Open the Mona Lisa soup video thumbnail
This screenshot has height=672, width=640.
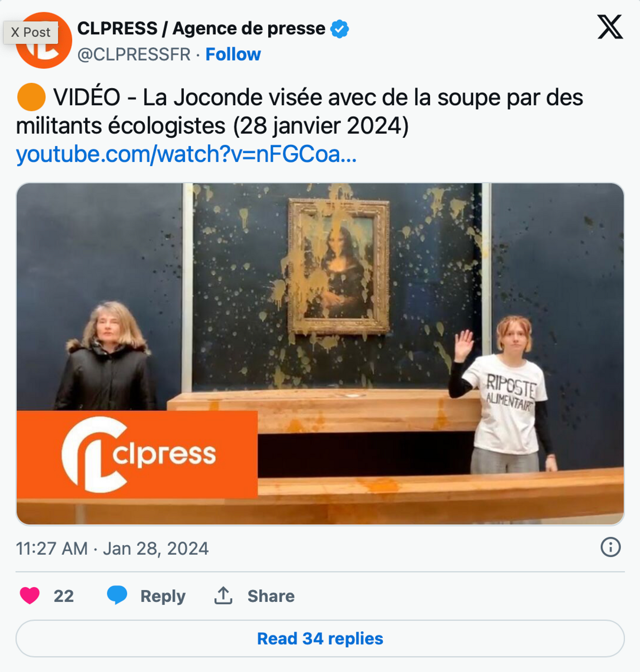[320, 354]
